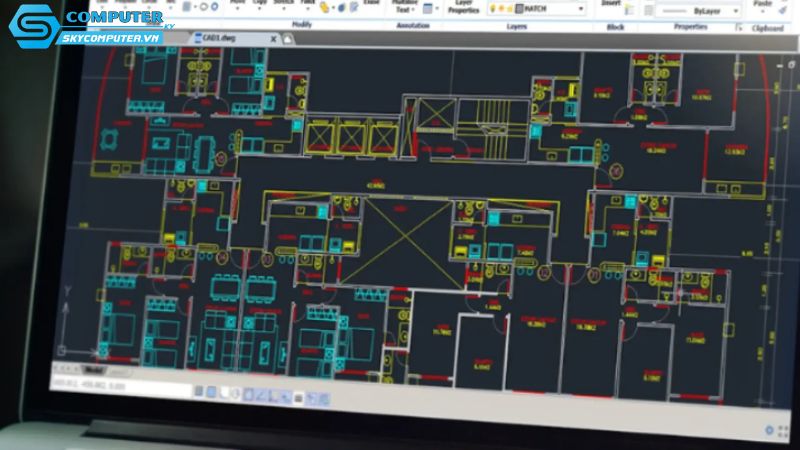Image resolution: width=800 pixels, height=450 pixels.
Task: Switch to the Layout tab beside Model
Action: [x=118, y=373]
